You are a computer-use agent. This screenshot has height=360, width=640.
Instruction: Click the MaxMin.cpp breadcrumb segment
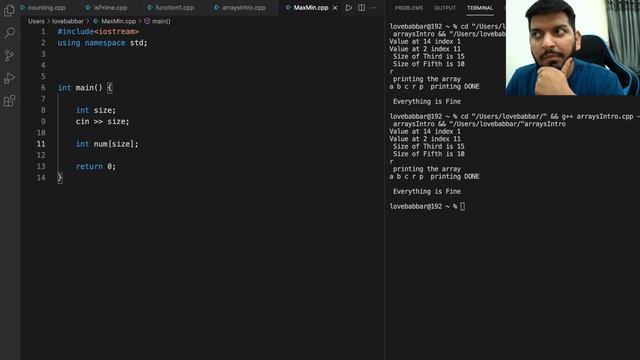tap(114, 21)
